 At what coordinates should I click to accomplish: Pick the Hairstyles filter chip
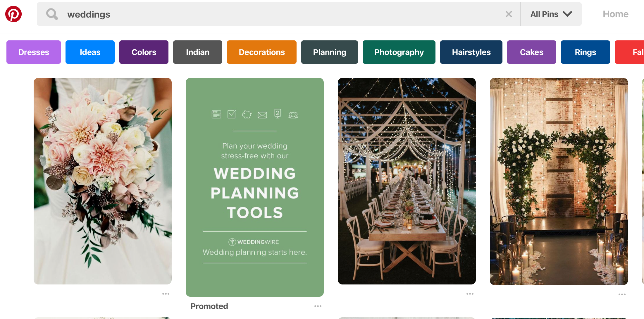click(471, 52)
